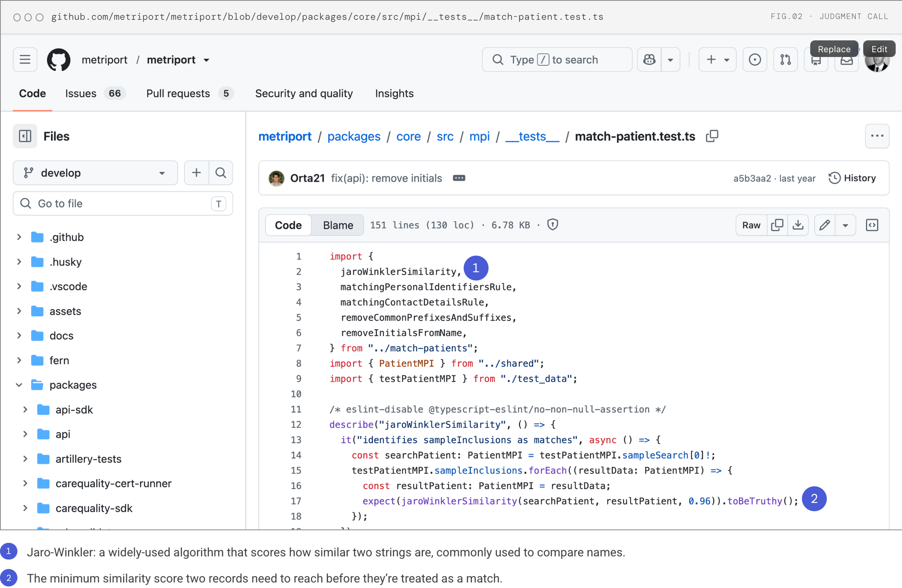
Task: Open the develop branch selector
Action: (95, 173)
